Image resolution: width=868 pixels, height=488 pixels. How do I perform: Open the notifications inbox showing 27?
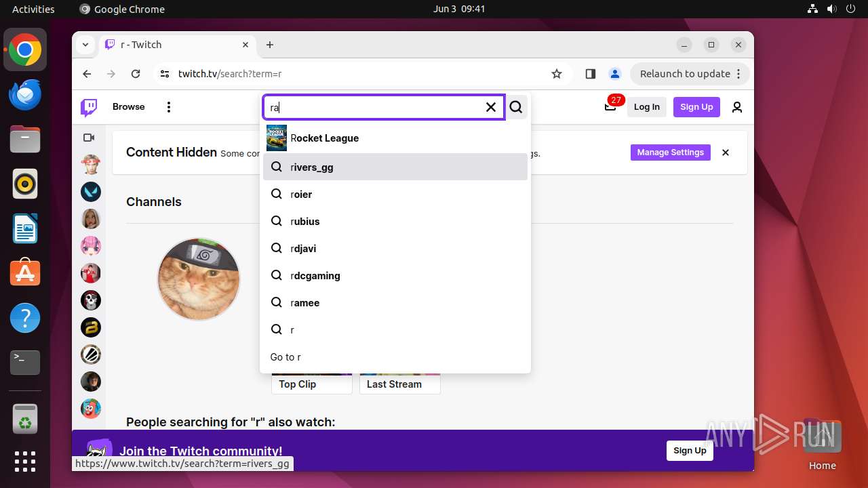(610, 107)
